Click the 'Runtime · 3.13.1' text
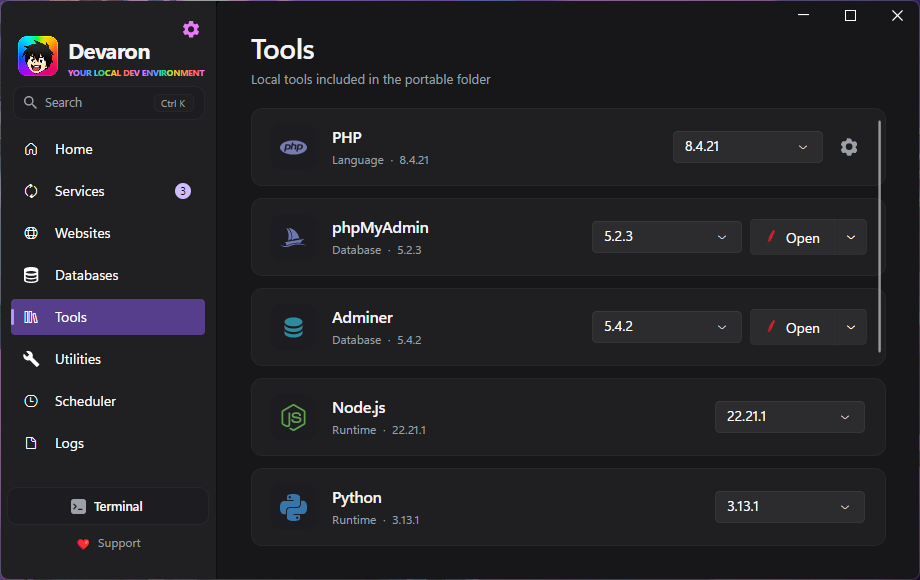The width and height of the screenshot is (920, 580). (376, 520)
